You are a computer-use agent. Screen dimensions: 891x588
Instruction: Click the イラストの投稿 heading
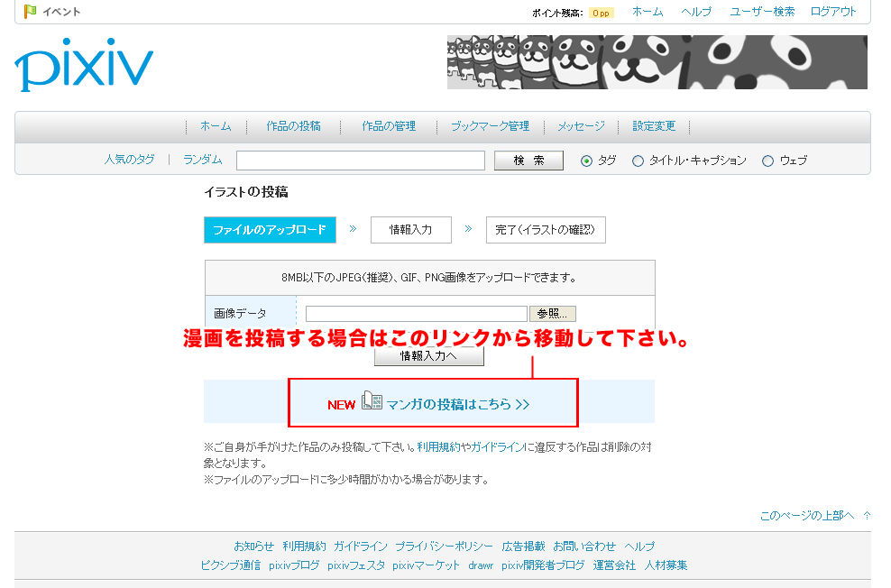click(x=246, y=192)
